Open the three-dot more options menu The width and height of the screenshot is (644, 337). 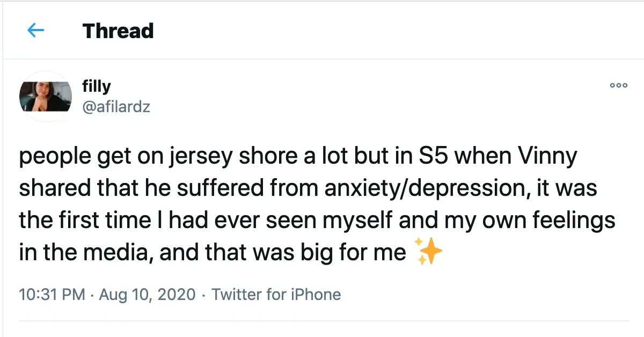click(x=618, y=85)
